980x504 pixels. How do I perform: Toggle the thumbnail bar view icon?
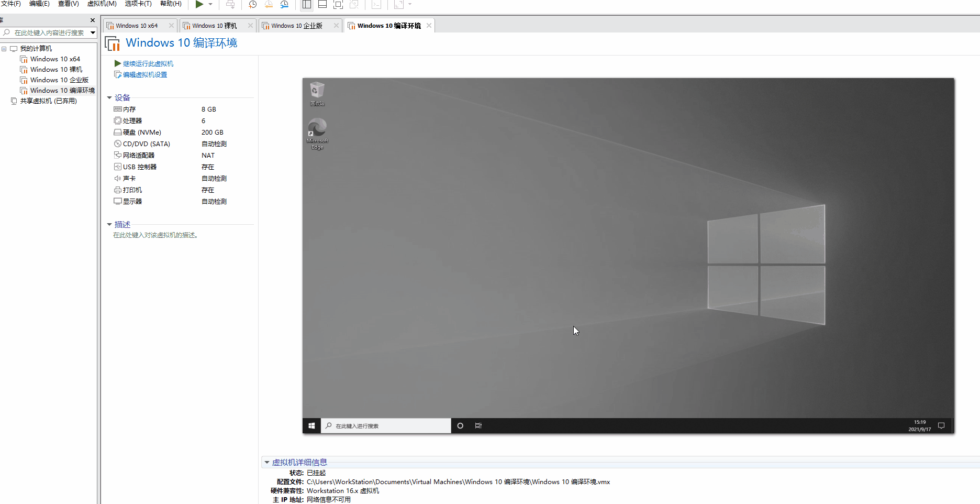tap(322, 4)
